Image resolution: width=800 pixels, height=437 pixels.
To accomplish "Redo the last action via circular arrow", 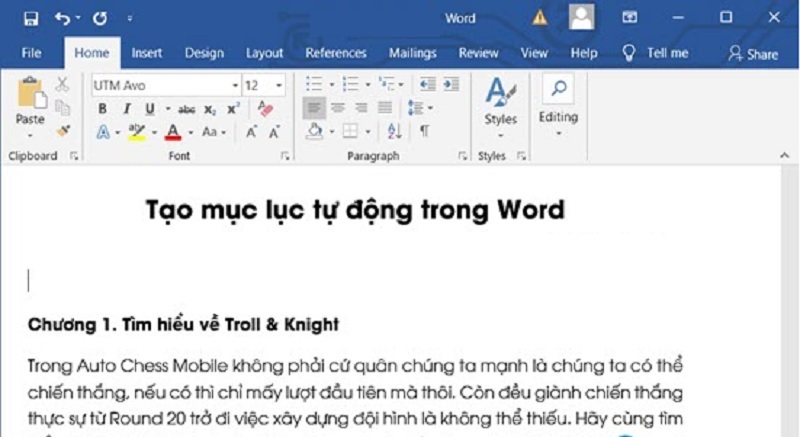I will [100, 18].
